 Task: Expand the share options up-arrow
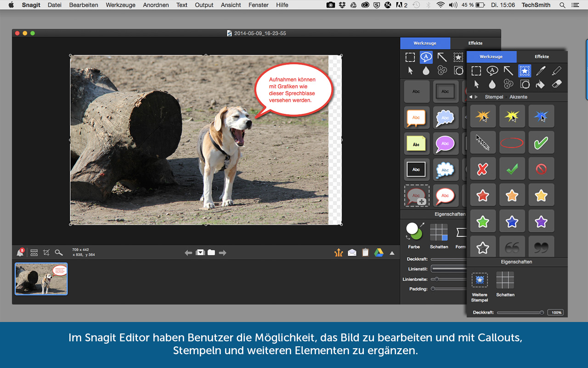coord(392,253)
